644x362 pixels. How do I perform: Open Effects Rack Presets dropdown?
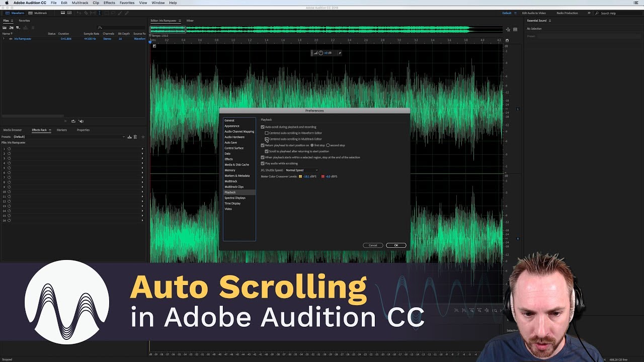69,137
